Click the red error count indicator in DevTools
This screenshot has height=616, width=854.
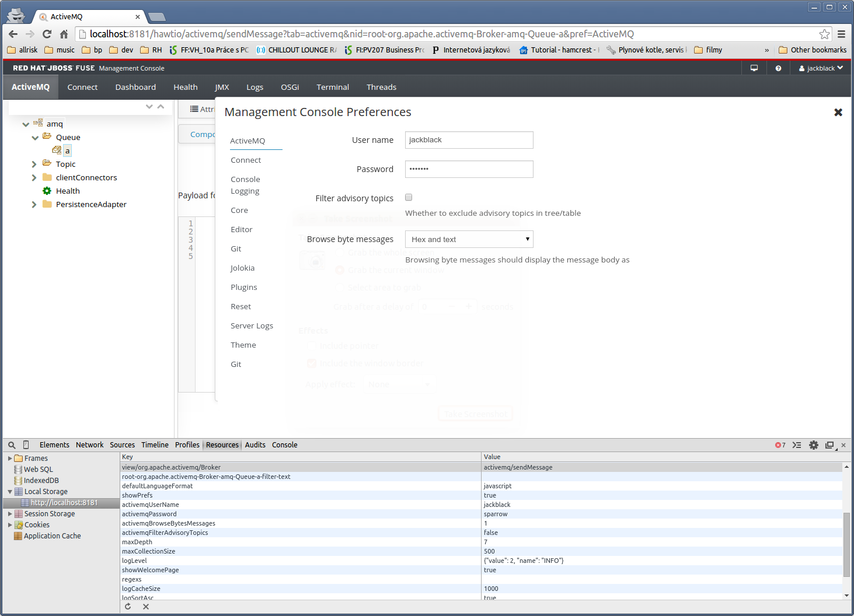pos(780,445)
